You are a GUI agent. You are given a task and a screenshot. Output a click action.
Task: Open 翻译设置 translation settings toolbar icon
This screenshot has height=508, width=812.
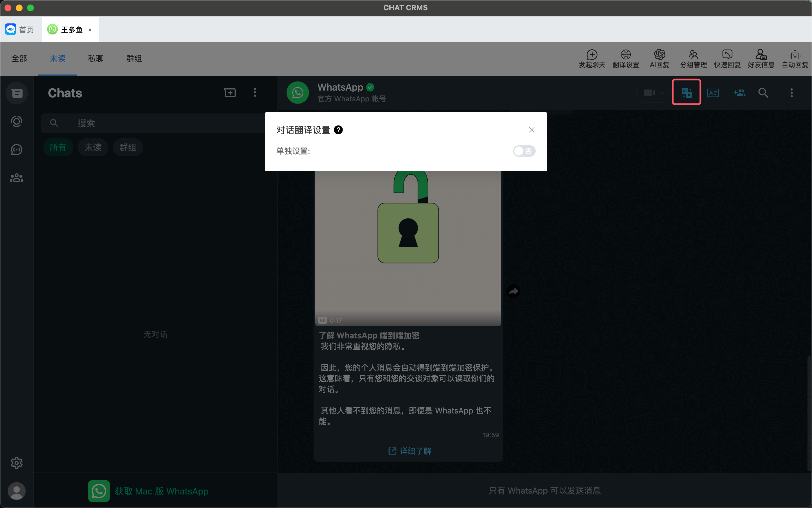[x=625, y=58]
